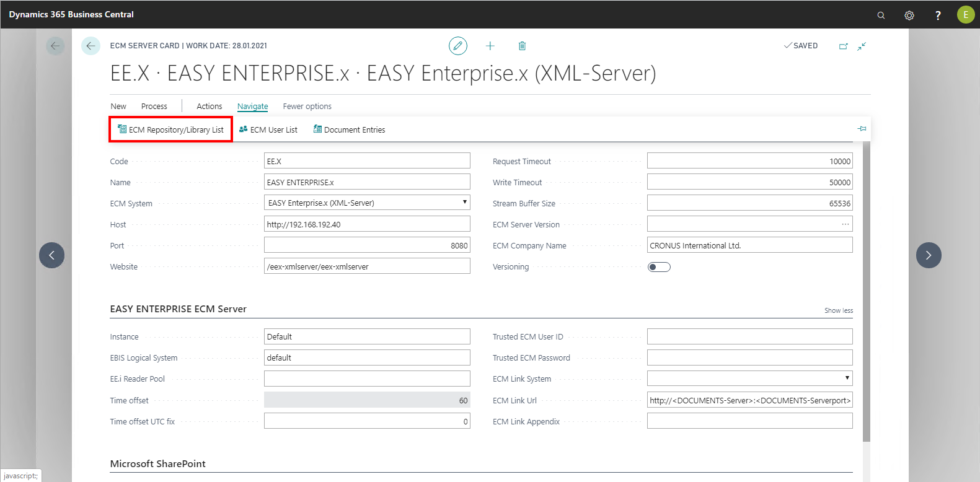
Task: Click the trash delete icon
Action: coord(522,46)
